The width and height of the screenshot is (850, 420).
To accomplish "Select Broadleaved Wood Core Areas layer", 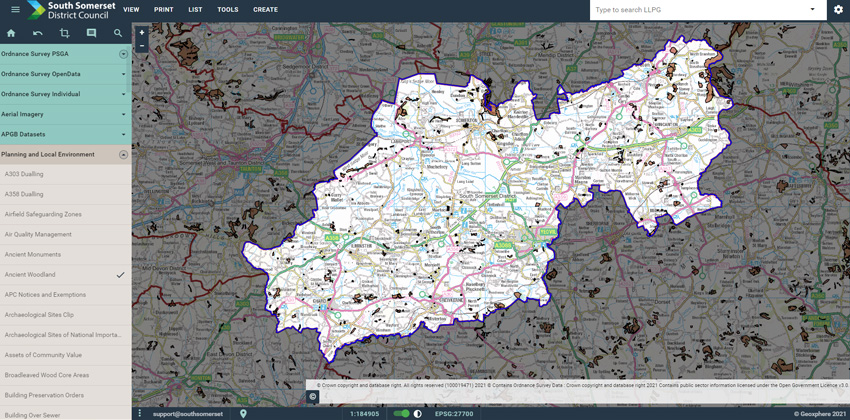I will coord(66,375).
